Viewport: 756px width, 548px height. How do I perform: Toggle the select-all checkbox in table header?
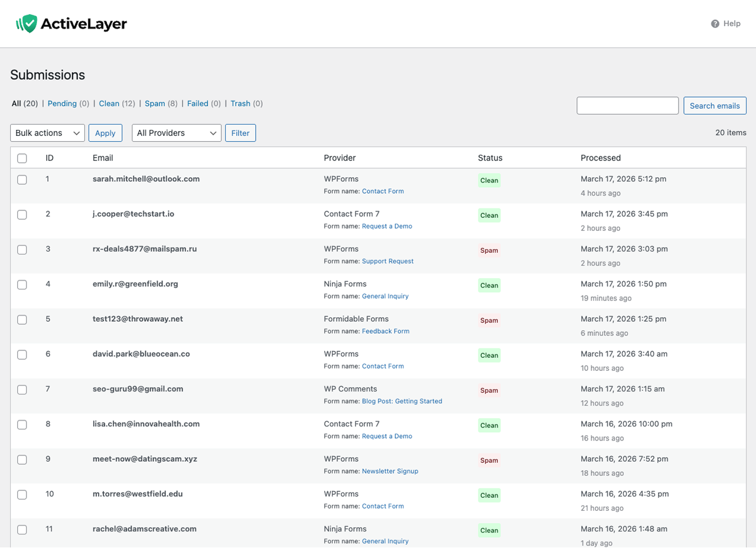[22, 158]
